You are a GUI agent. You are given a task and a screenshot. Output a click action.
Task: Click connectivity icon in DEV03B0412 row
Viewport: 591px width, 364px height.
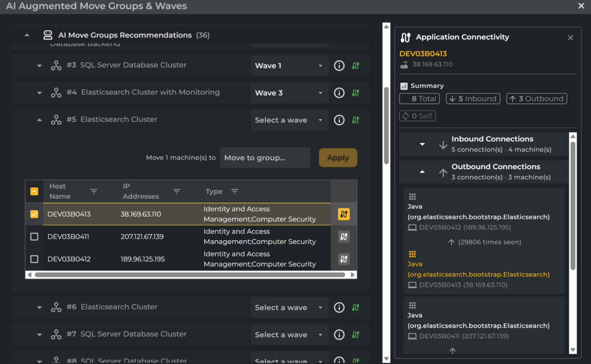click(344, 259)
